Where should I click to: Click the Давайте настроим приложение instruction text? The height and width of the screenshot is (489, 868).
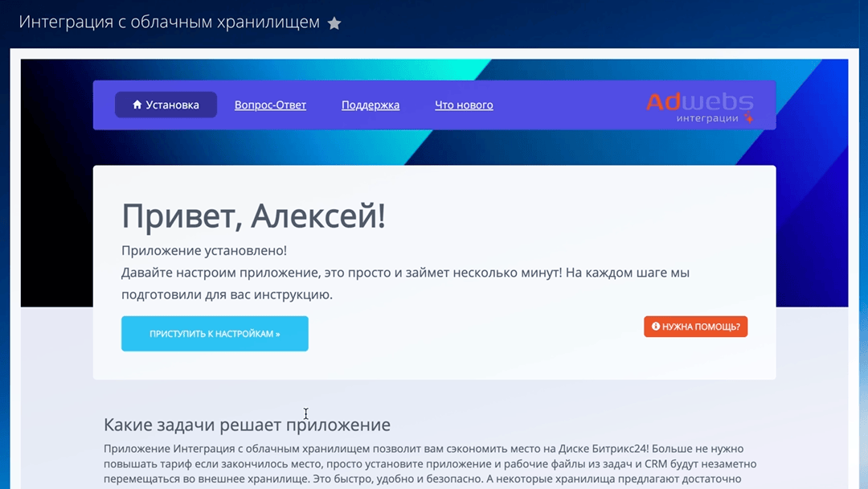(x=405, y=273)
